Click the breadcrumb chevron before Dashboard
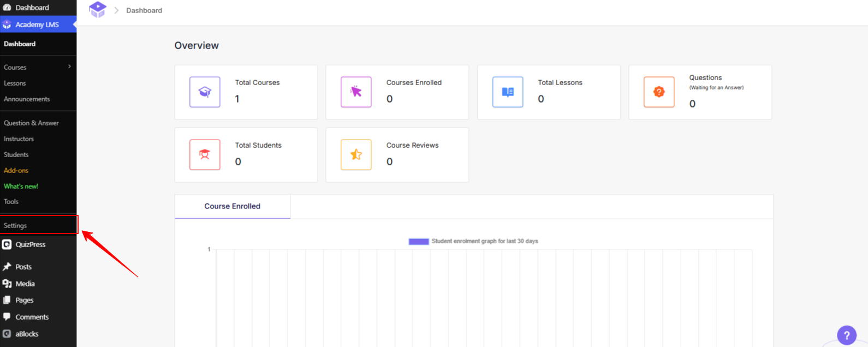 (x=116, y=10)
